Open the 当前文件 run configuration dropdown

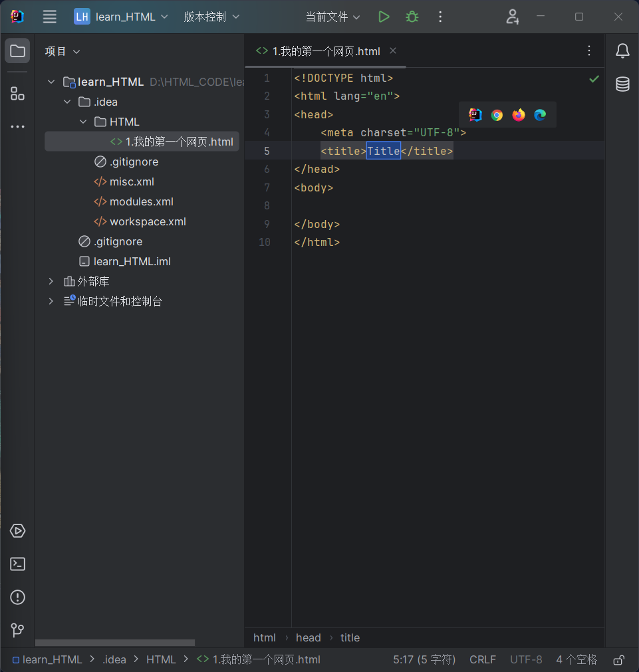333,17
